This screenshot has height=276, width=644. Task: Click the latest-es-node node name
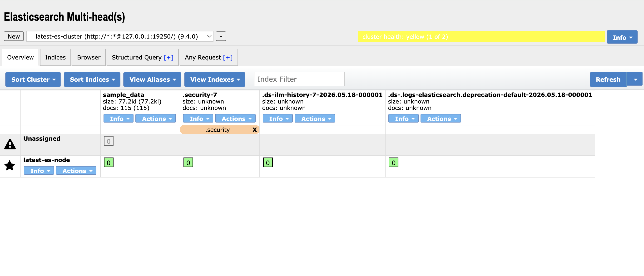click(x=46, y=160)
